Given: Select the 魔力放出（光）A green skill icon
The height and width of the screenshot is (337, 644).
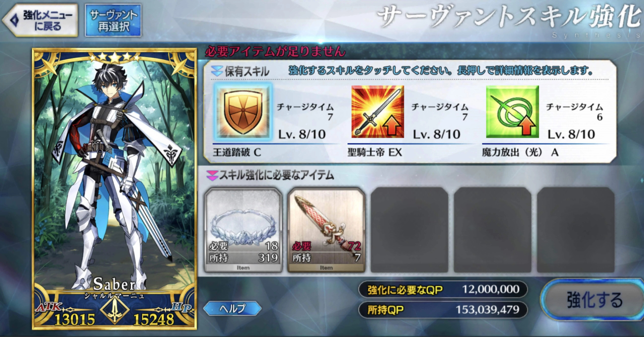Looking at the screenshot, I should pyautogui.click(x=512, y=112).
